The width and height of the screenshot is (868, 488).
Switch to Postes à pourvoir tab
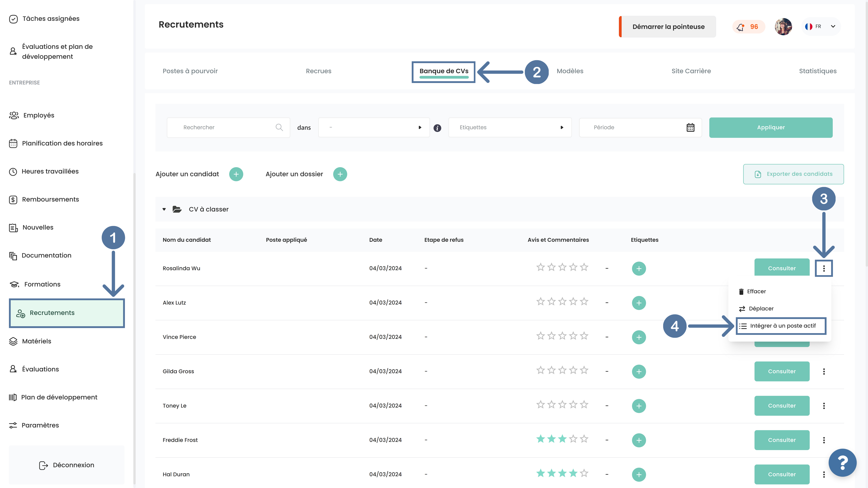(x=190, y=71)
